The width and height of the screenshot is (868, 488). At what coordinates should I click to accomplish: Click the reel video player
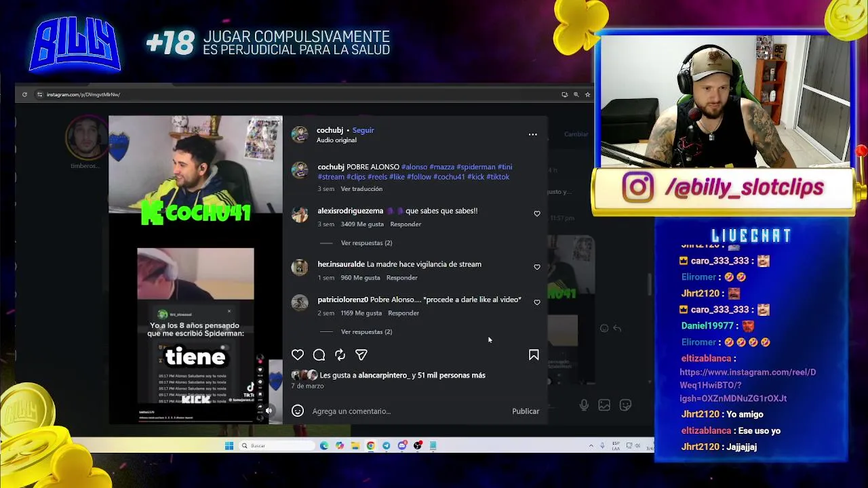point(195,270)
